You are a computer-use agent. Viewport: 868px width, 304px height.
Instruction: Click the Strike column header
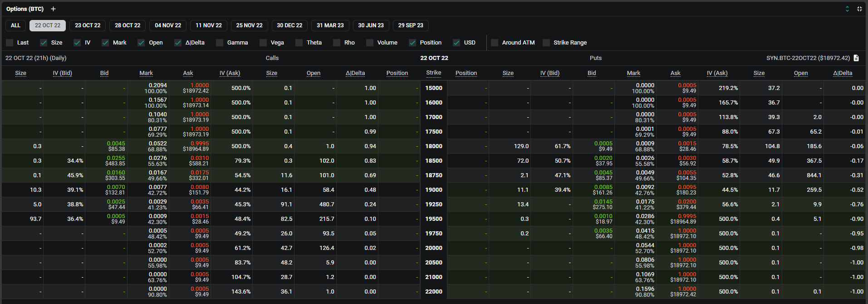(x=433, y=73)
